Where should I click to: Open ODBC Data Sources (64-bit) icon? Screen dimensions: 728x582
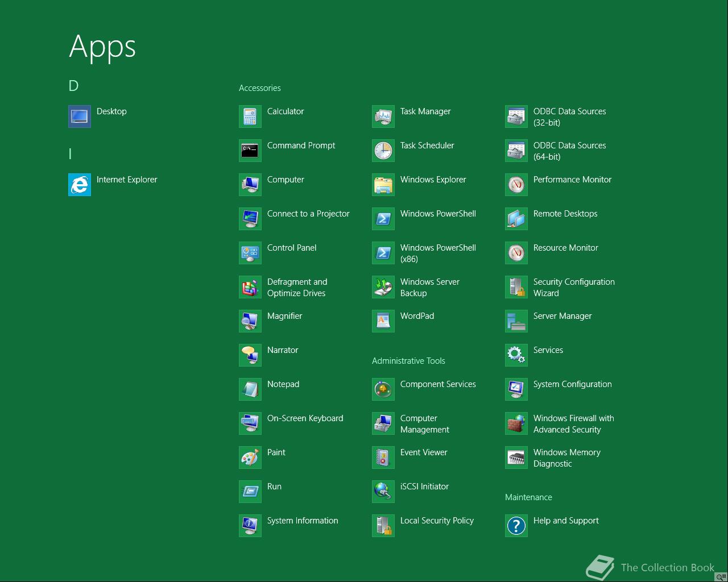pyautogui.click(x=516, y=151)
